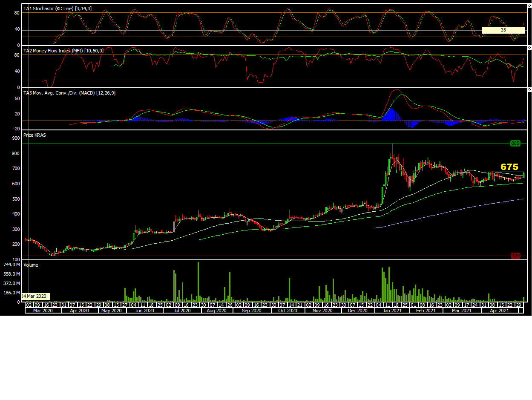
Task: Click the 900 price axis label
Action: (16, 138)
